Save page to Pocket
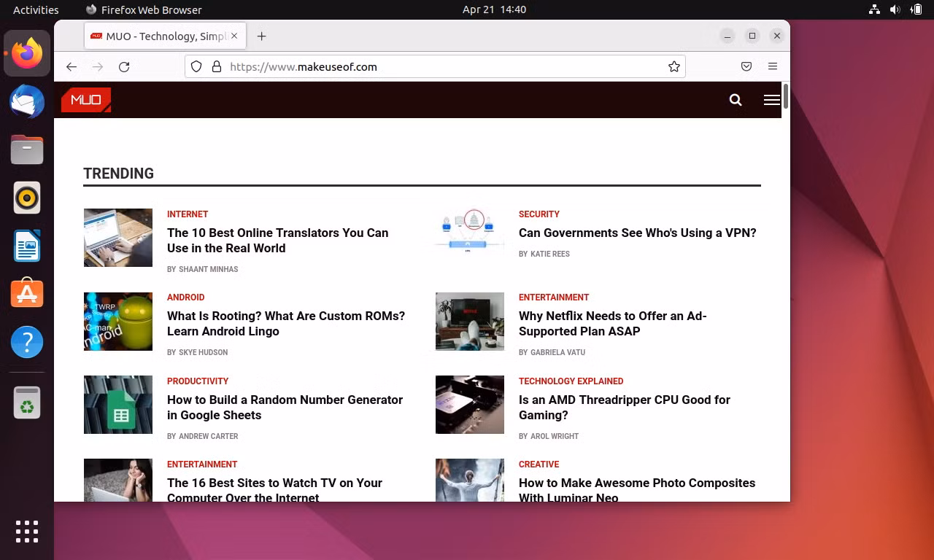The height and width of the screenshot is (560, 934). [x=746, y=66]
